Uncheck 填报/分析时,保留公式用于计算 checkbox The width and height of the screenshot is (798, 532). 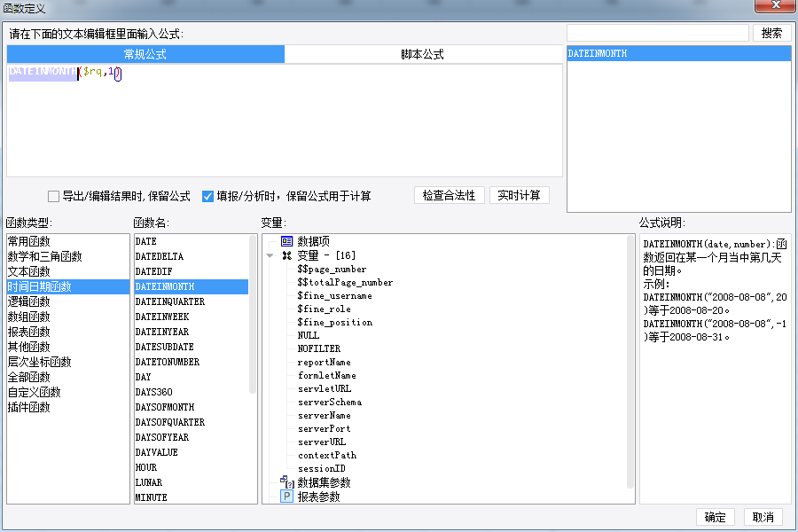(x=207, y=197)
